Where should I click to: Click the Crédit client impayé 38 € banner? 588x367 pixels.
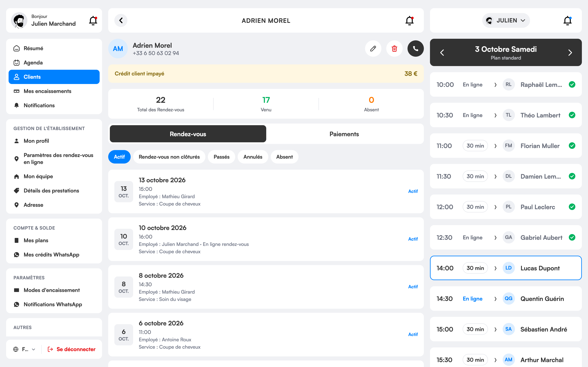coord(266,74)
